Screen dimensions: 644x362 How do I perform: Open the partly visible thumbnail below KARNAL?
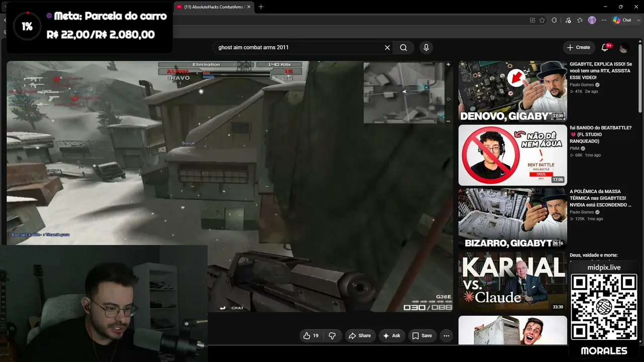pos(513,330)
